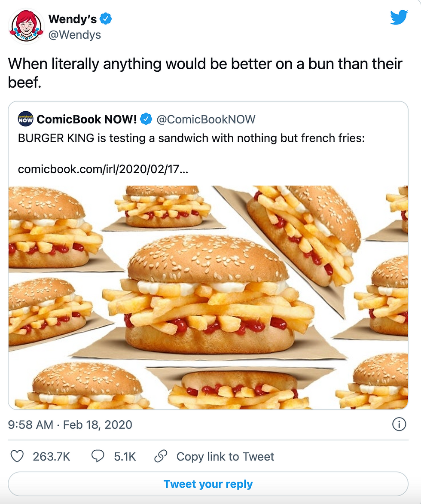Viewport: 421px width, 504px height.
Task: Click the Twitter bird logo
Action: [399, 17]
